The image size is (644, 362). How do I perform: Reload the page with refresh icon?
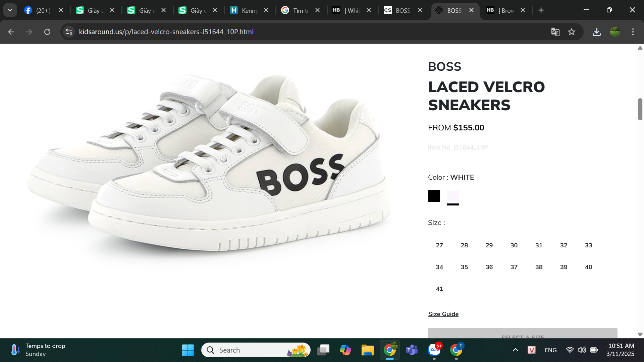tap(47, 32)
